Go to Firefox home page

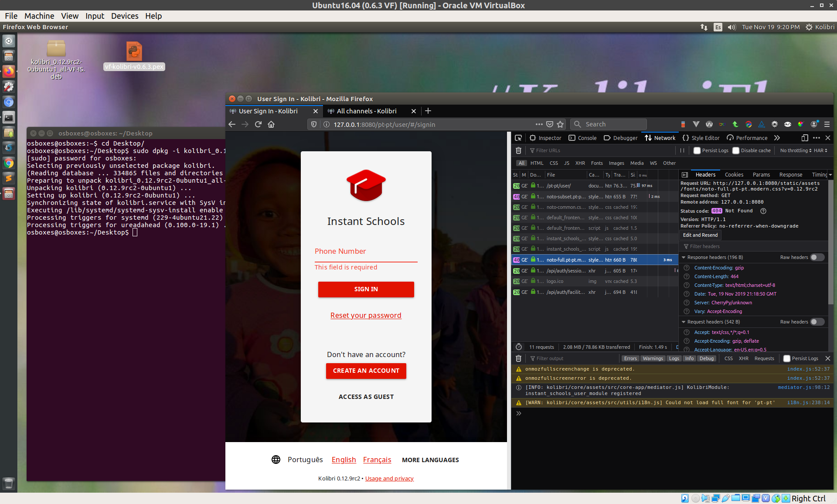(x=271, y=124)
